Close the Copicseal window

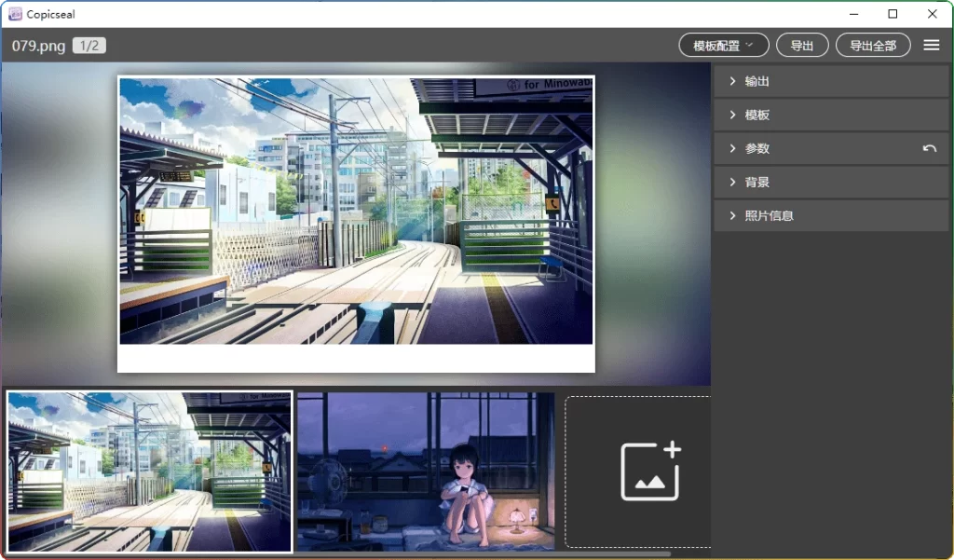[932, 14]
